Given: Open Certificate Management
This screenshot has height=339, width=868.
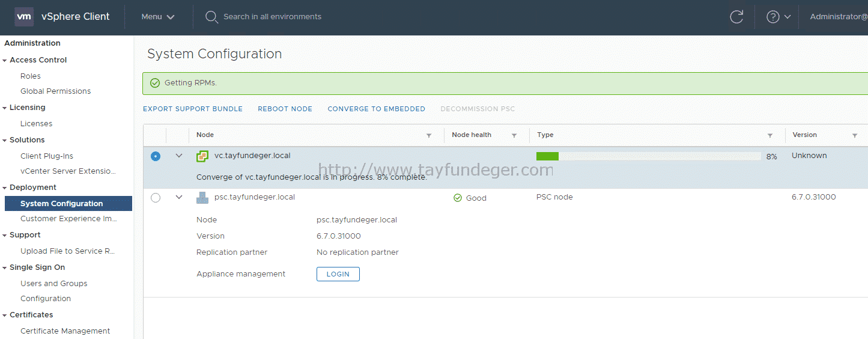Looking at the screenshot, I should point(65,331).
